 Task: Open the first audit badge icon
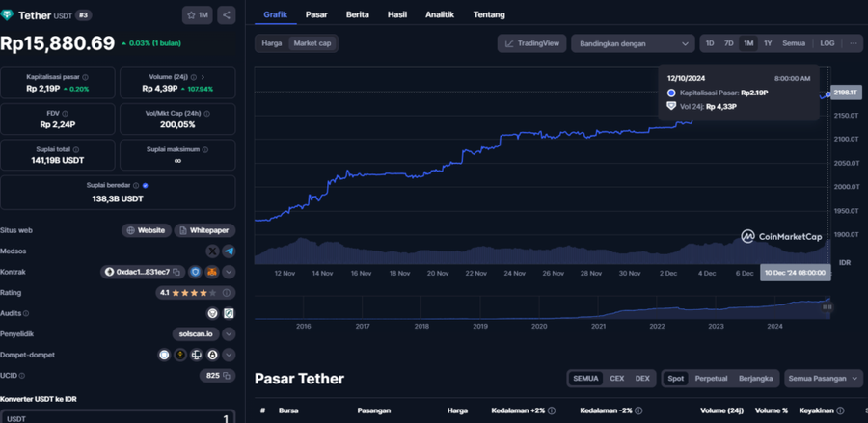tap(212, 313)
